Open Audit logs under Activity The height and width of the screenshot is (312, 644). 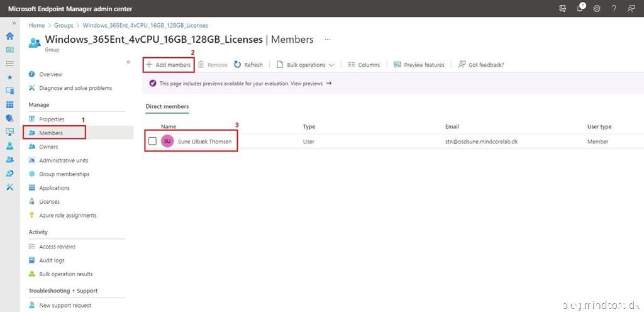[x=52, y=260]
